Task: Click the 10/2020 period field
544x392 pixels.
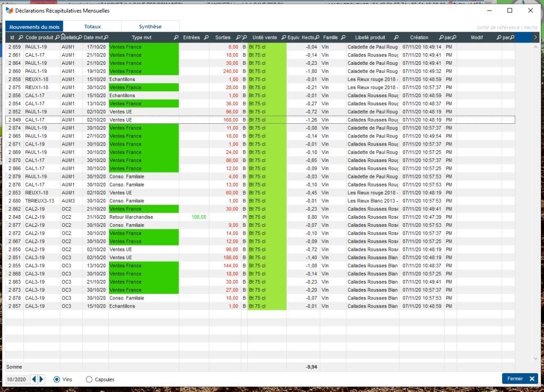Action: click(16, 379)
